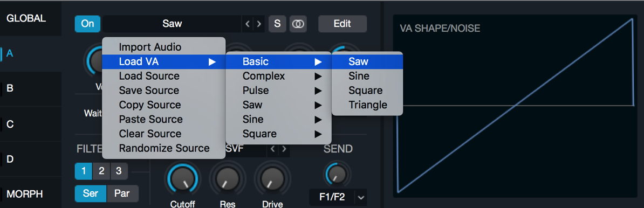Expand the Pulse waveform submenu
The height and width of the screenshot is (208, 644).
tap(278, 90)
